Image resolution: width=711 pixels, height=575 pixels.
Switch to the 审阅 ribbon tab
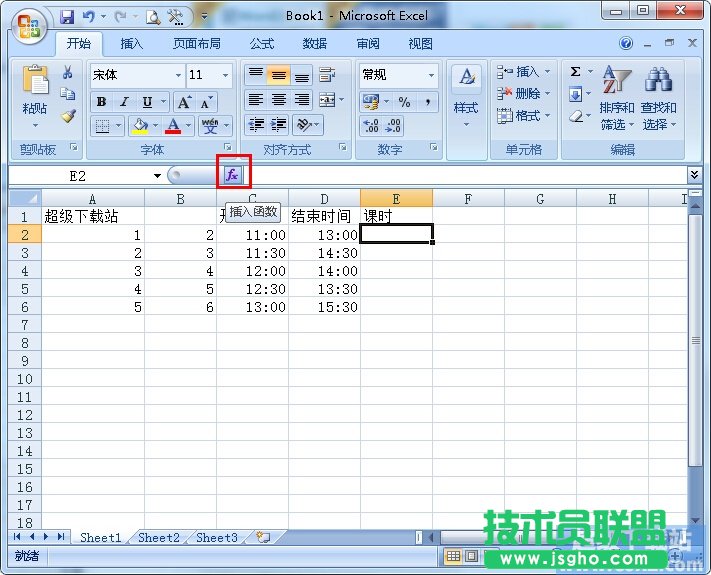pyautogui.click(x=368, y=44)
